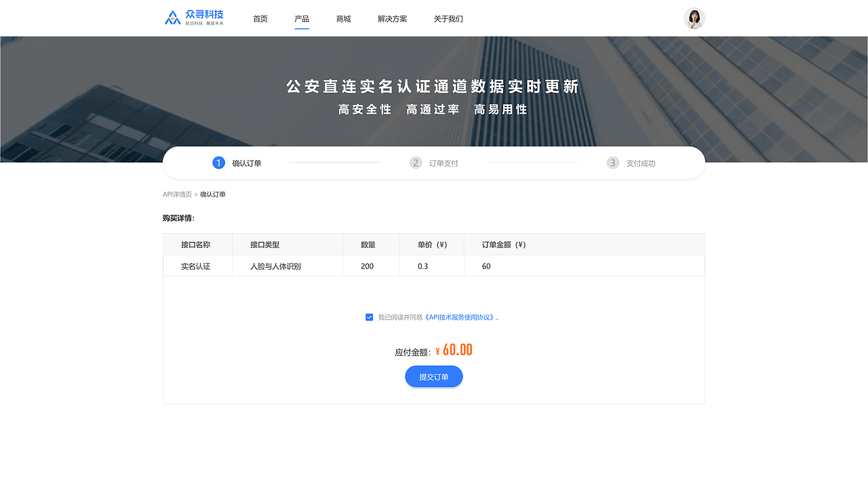This screenshot has height=488, width=868.
Task: Click the 购买详情 section heading
Action: 178,218
